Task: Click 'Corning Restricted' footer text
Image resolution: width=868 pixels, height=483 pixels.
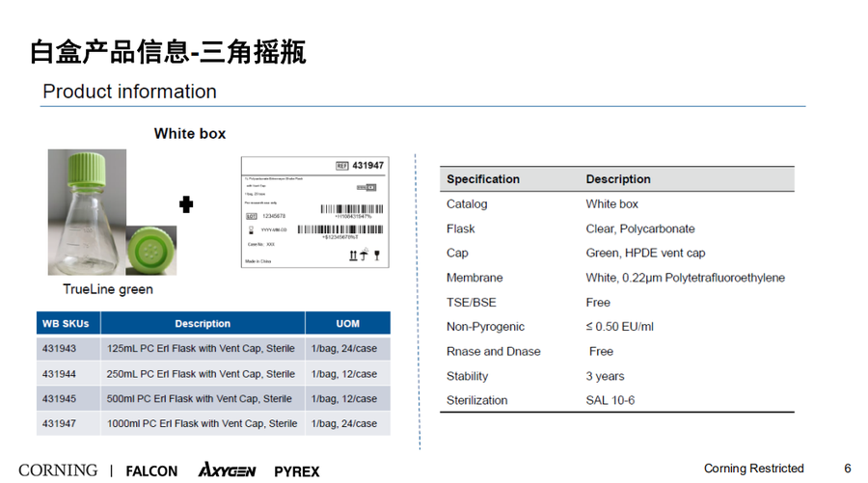Action: (x=753, y=469)
